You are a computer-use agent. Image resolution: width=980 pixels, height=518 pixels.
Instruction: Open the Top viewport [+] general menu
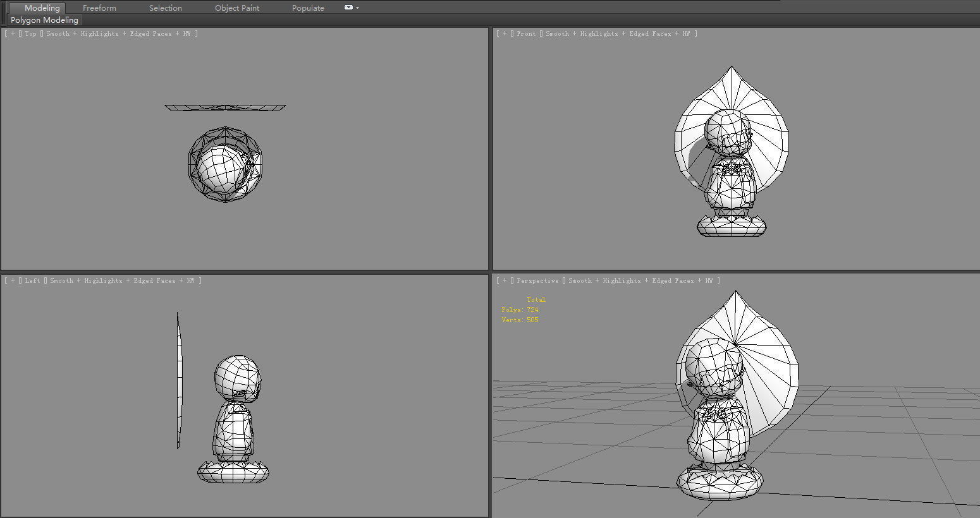13,33
